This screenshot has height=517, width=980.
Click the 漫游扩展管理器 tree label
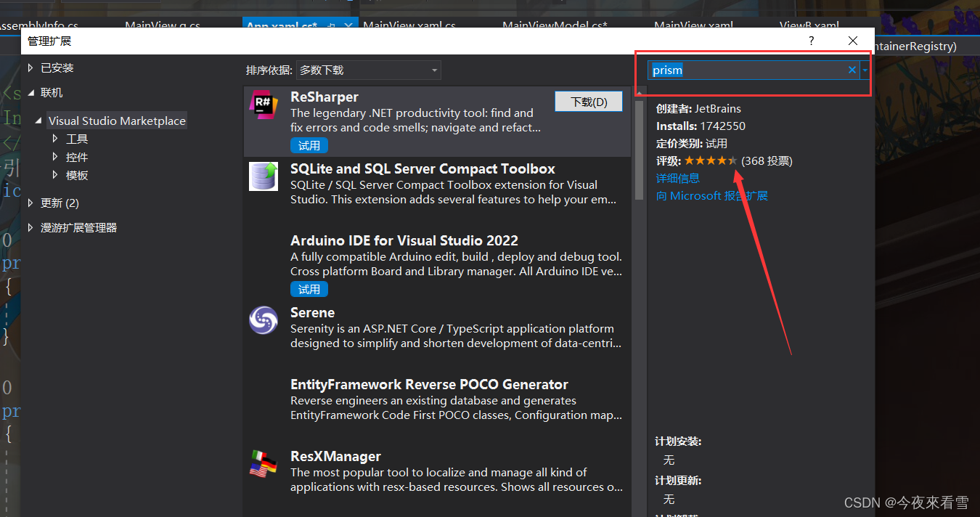click(78, 228)
